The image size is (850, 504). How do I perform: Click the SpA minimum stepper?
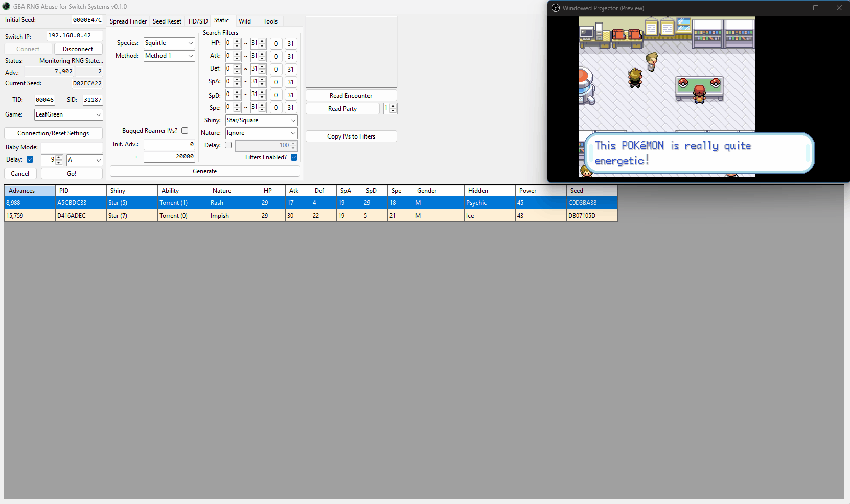234,82
